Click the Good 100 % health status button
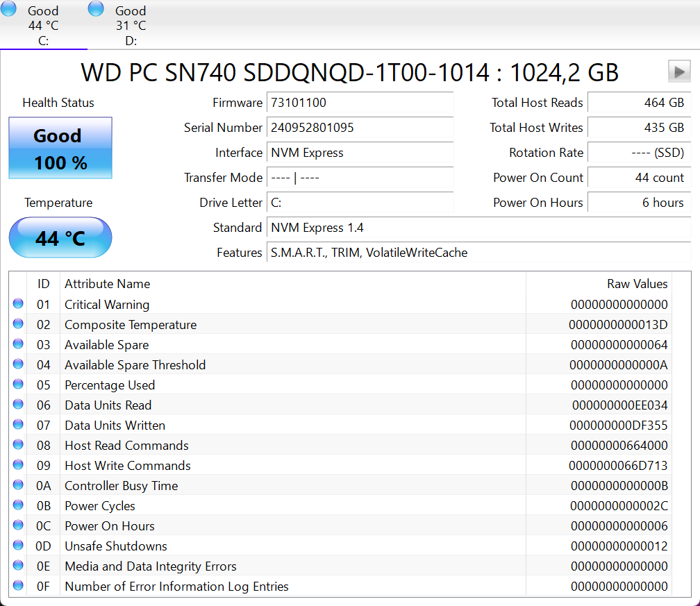 click(x=60, y=149)
